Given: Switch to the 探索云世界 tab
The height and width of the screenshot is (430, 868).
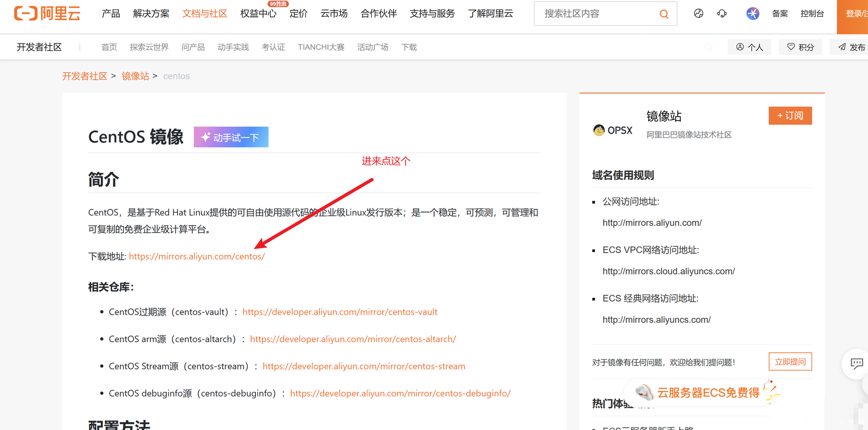Looking at the screenshot, I should [x=149, y=47].
